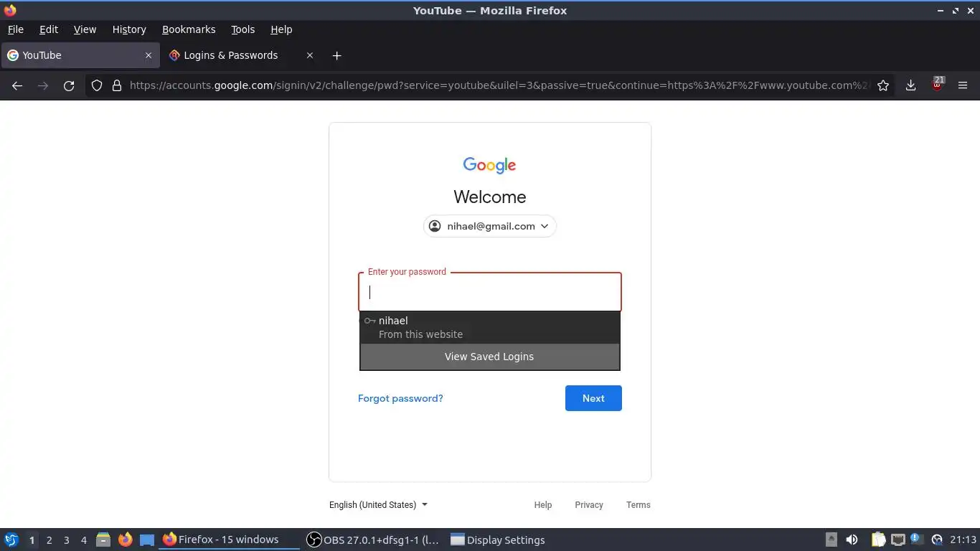
Task: Open the File menu
Action: coord(15,29)
